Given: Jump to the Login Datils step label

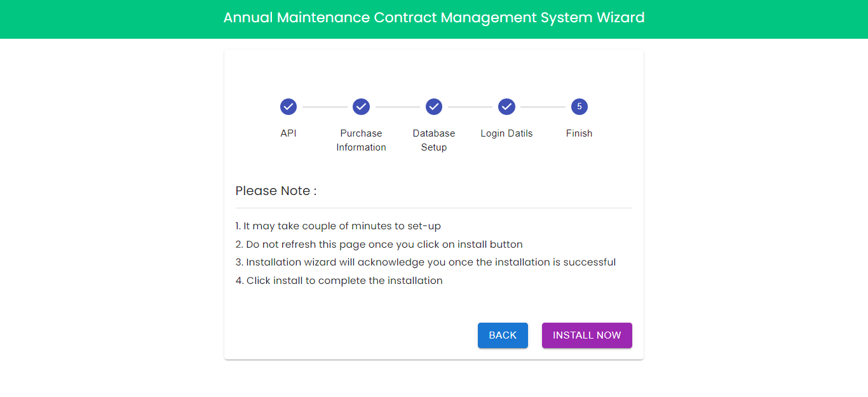Looking at the screenshot, I should coord(506,133).
